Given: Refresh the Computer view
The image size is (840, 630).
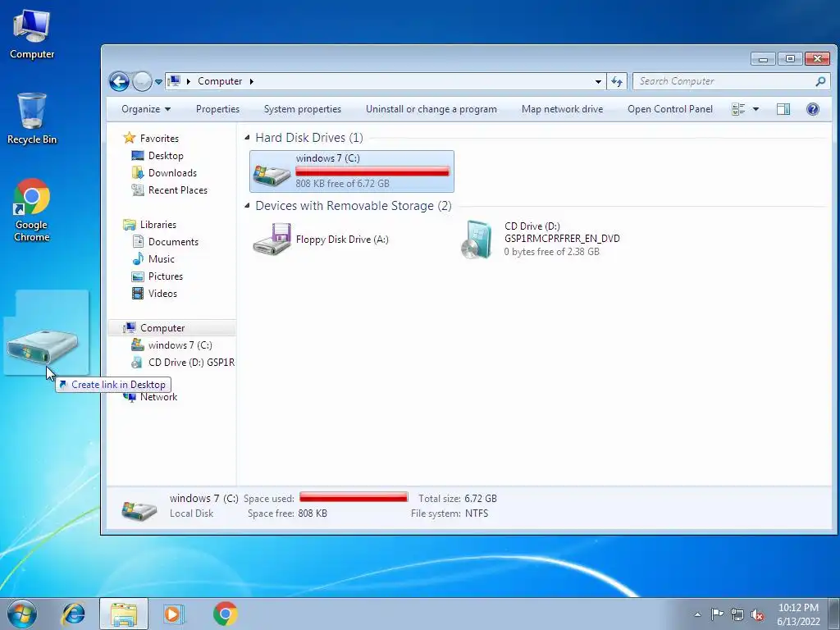Looking at the screenshot, I should pos(617,81).
